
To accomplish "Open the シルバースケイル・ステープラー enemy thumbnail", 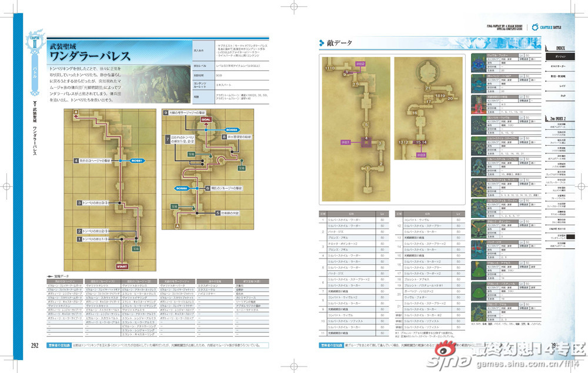I will point(479,146).
